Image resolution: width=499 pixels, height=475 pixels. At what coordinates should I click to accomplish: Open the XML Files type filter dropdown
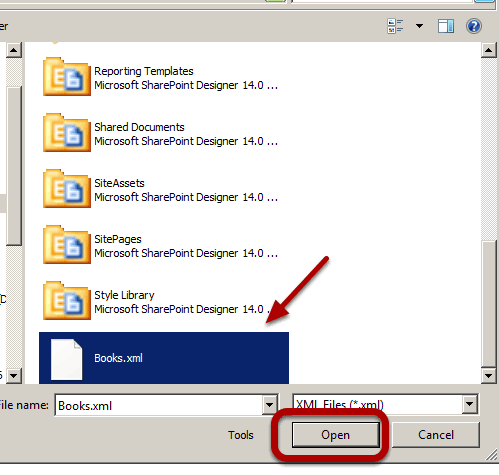tap(469, 404)
